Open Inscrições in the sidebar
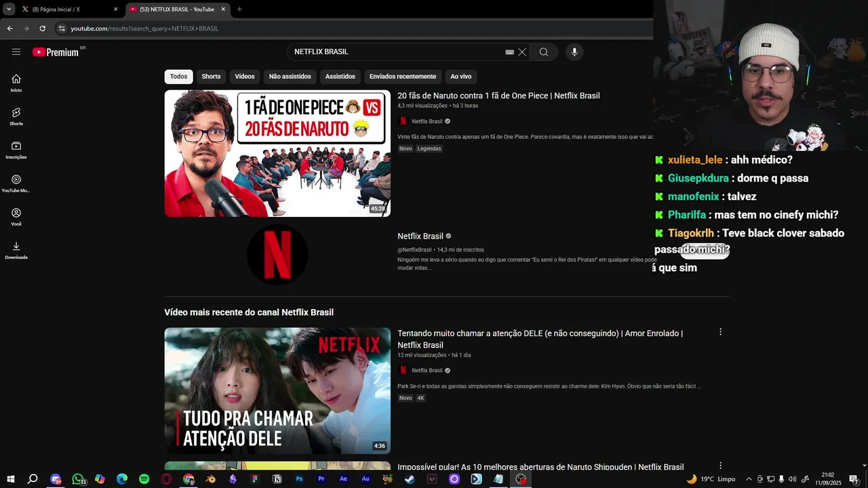 [x=16, y=150]
